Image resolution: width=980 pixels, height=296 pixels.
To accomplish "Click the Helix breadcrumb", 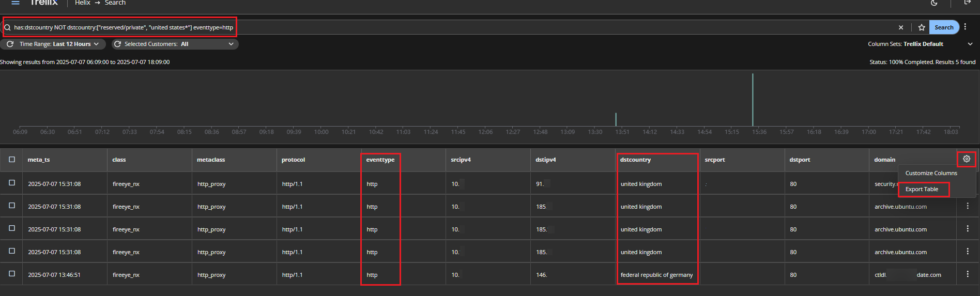I will pos(83,3).
